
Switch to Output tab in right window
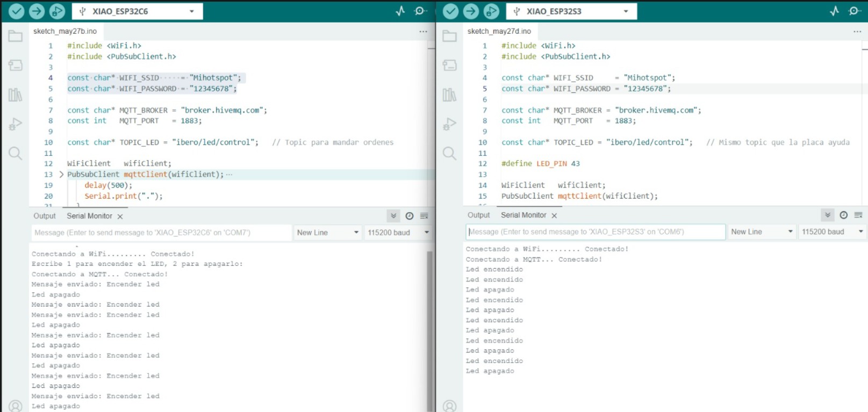pos(479,215)
